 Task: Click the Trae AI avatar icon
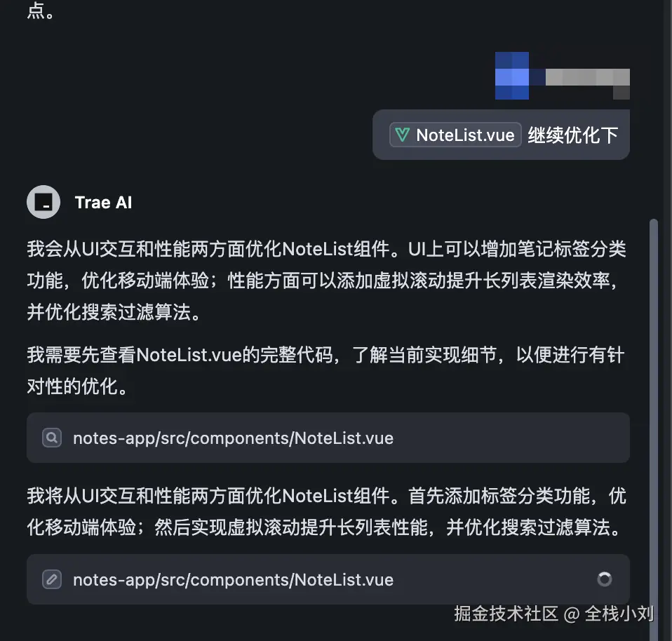click(x=43, y=202)
